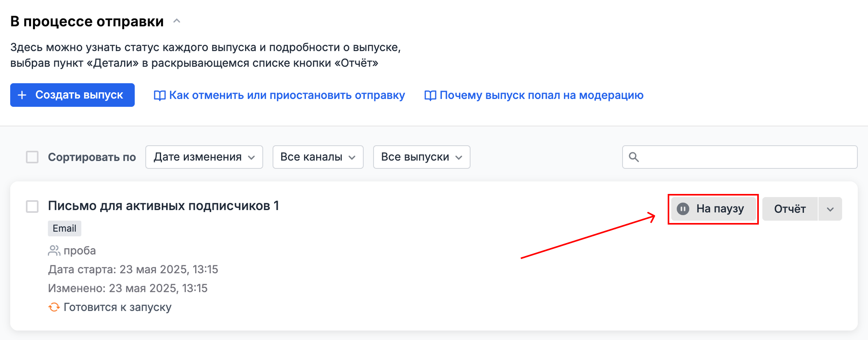
Task: Open the «Все выпуски» filter dropdown
Action: point(421,157)
